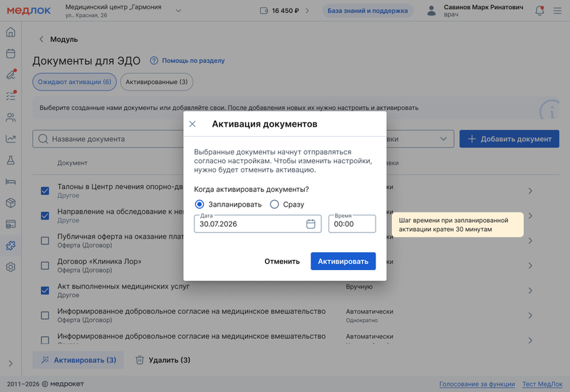Open the settings gear icon in sidebar
The width and height of the screenshot is (570, 392).
coord(11,267)
